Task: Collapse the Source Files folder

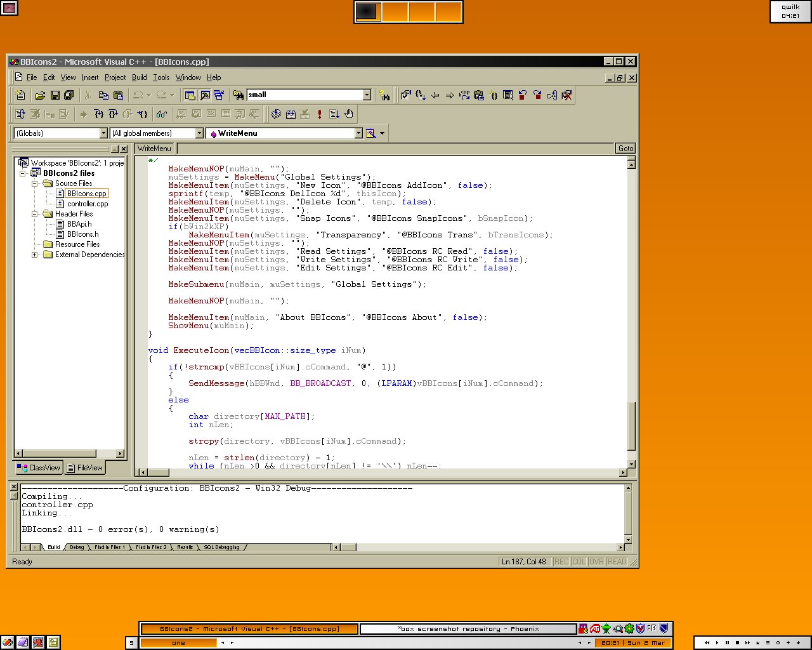Action: [x=35, y=183]
